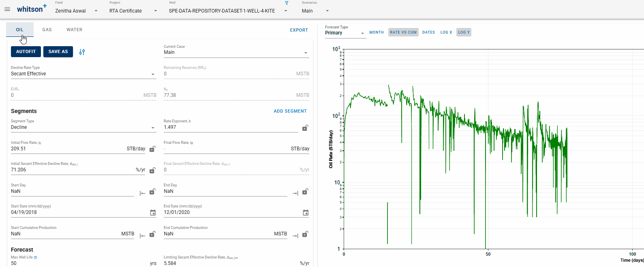Click ADD SEGMENT link
Viewport: 644px width, 267px height.
[290, 111]
